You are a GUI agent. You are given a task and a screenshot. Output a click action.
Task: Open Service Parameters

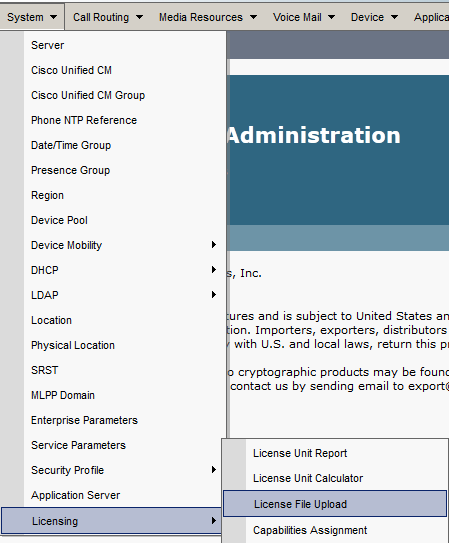(x=78, y=445)
